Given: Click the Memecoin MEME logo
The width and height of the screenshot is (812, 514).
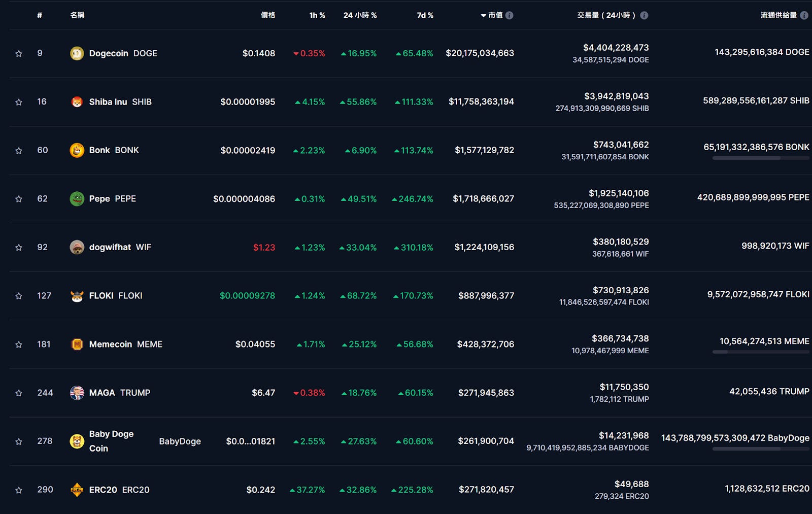Looking at the screenshot, I should coord(77,345).
